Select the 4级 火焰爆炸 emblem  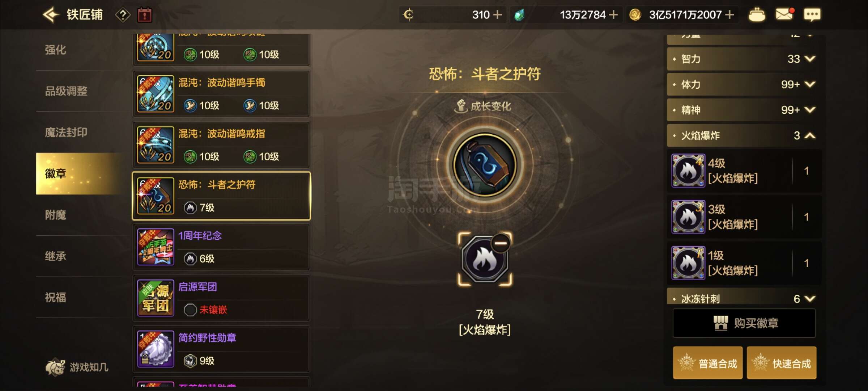click(x=744, y=171)
